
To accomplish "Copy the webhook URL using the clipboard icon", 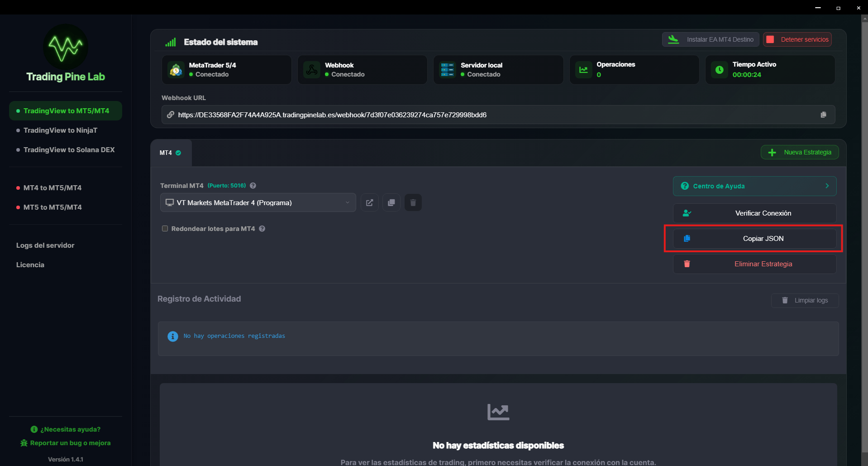I will [x=823, y=115].
